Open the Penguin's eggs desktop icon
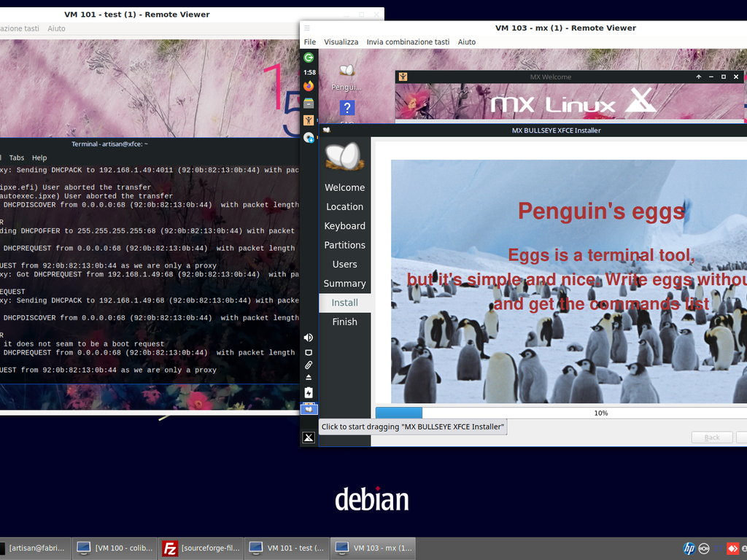This screenshot has width=747, height=560. coord(347,77)
